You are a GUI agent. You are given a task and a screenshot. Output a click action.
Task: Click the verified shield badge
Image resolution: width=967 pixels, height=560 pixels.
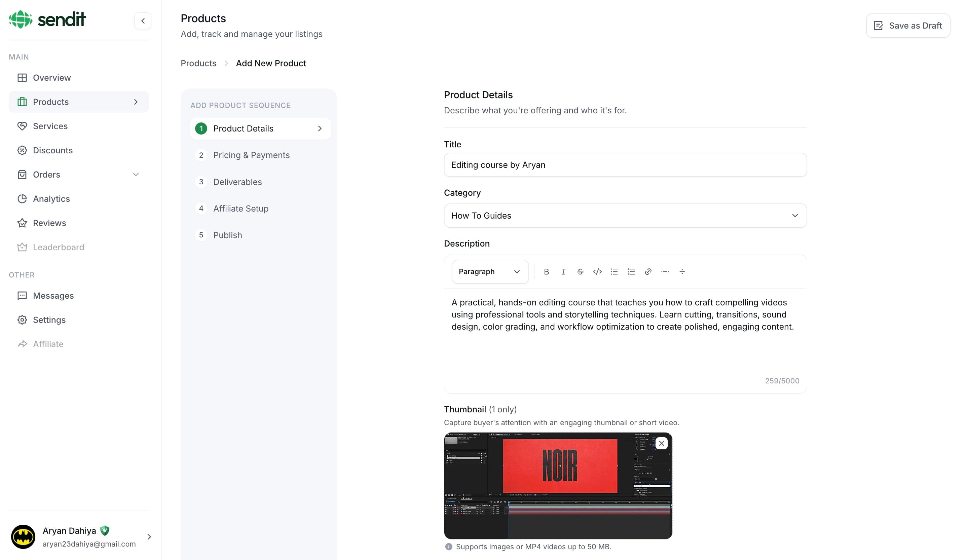[x=105, y=530]
